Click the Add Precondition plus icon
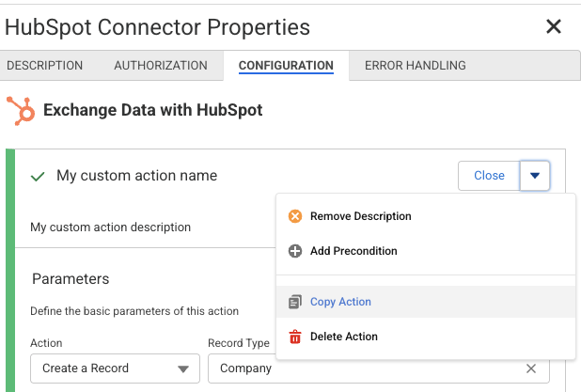This screenshot has height=392, width=581. 294,251
